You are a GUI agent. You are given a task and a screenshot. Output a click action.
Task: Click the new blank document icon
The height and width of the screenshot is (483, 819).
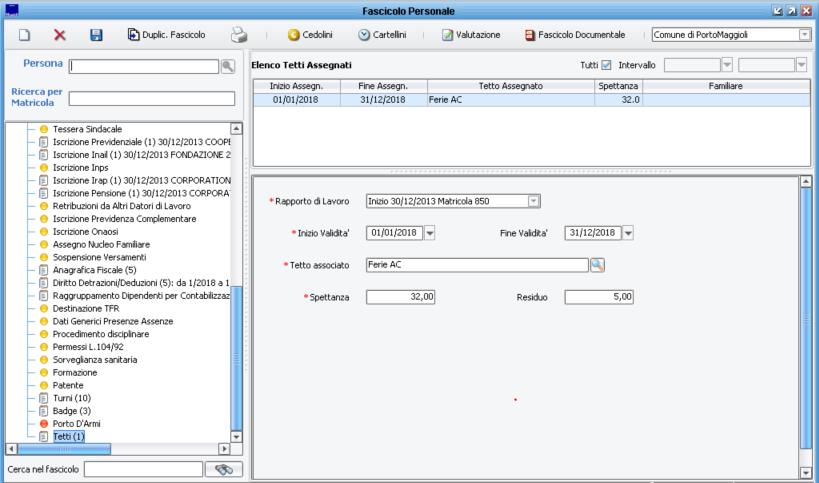(22, 35)
